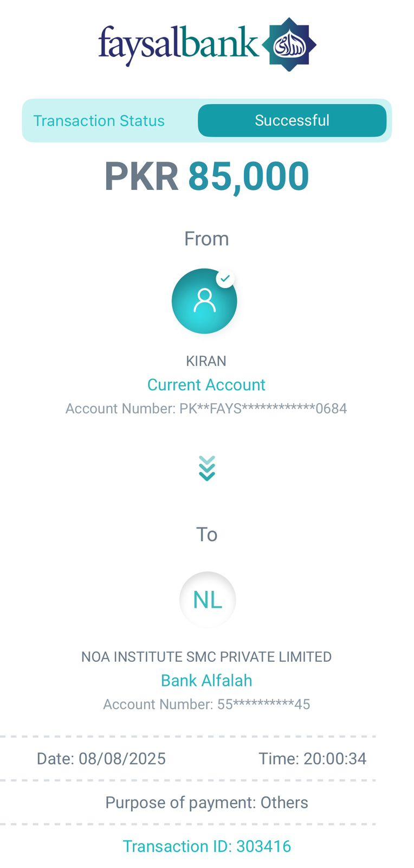Tap the Bank Alfalah label

click(x=206, y=680)
